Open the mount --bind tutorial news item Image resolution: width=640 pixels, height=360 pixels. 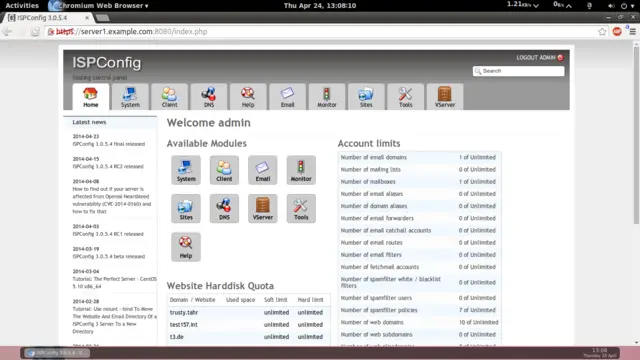point(114,320)
